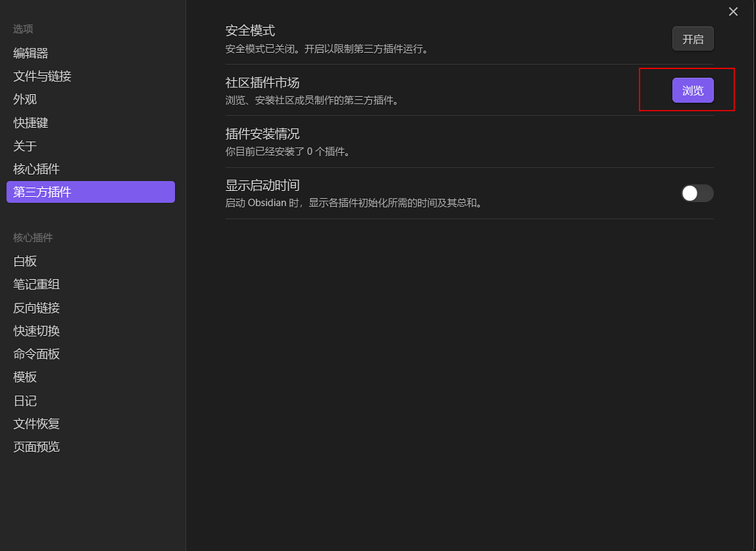Enable the 显示启动时间 toggle switch

[x=697, y=193]
